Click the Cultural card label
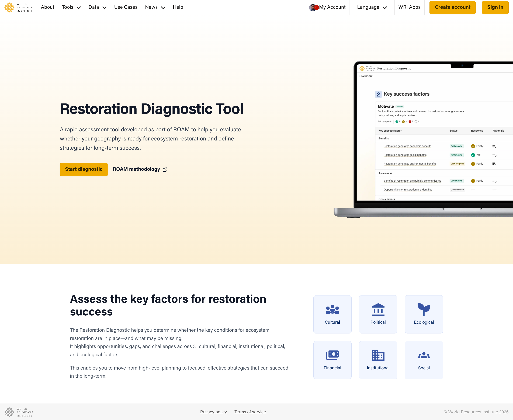 (332, 322)
